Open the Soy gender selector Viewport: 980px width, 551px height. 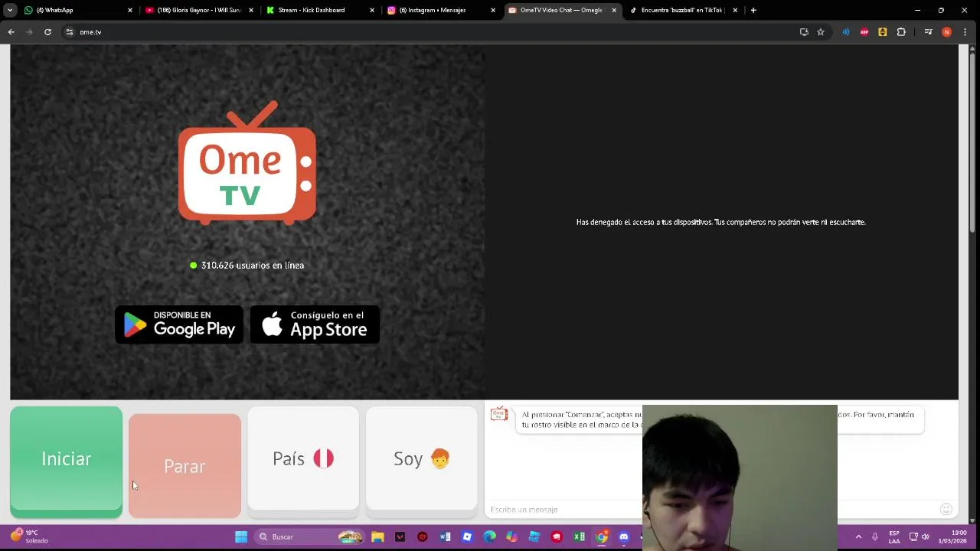click(x=421, y=458)
